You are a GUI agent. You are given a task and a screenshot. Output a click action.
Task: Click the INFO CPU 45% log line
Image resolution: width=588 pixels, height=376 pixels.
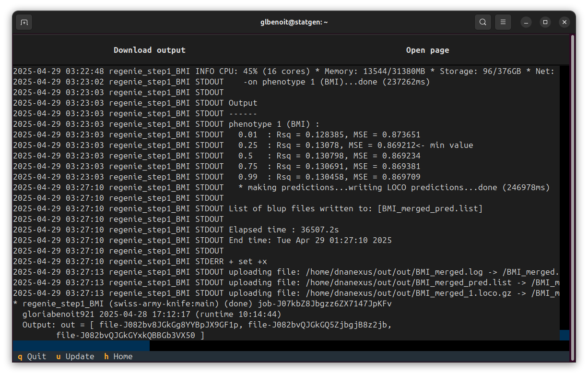(x=284, y=71)
